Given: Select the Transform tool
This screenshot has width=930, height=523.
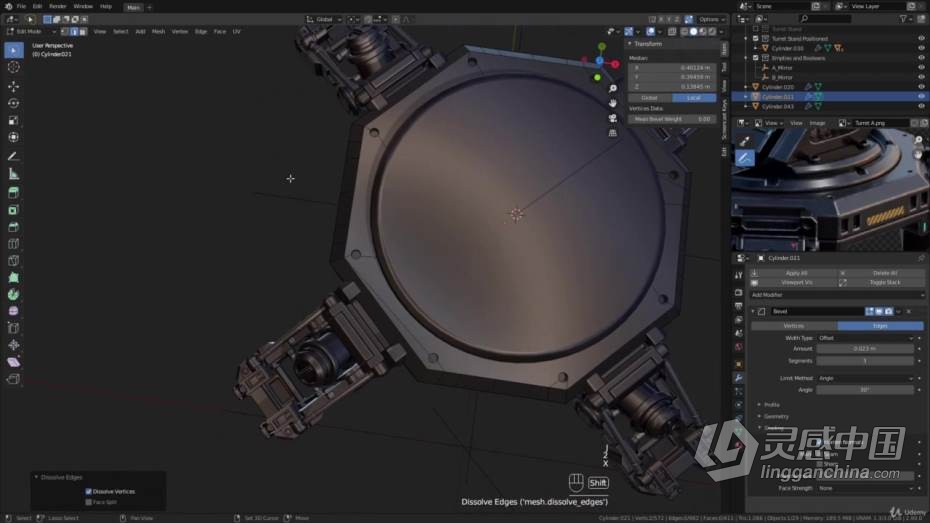Looking at the screenshot, I should 14,137.
